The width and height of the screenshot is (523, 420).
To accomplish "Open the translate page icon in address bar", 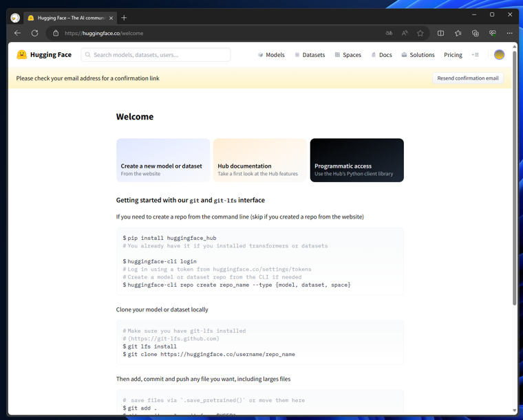I will click(389, 33).
